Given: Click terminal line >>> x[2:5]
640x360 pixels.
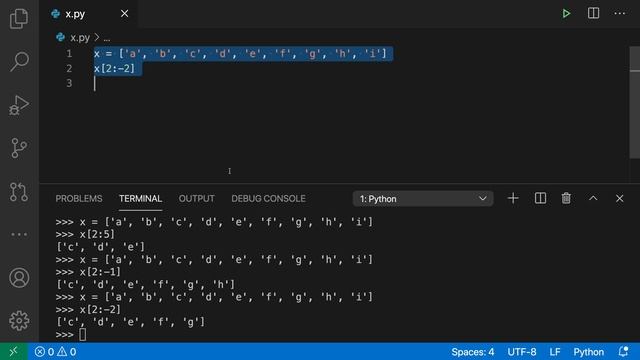Looking at the screenshot, I should pyautogui.click(x=85, y=234).
